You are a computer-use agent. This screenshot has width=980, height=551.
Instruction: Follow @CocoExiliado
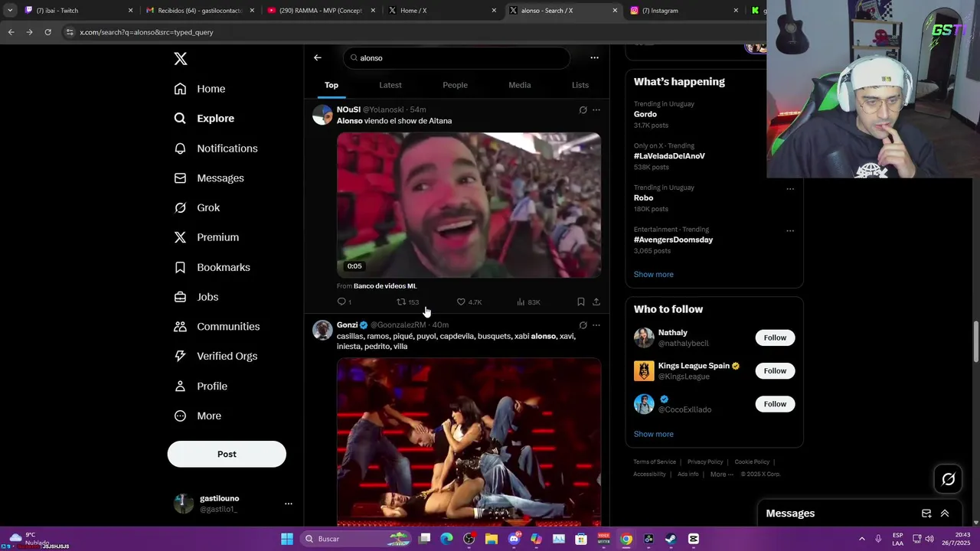[x=775, y=404]
